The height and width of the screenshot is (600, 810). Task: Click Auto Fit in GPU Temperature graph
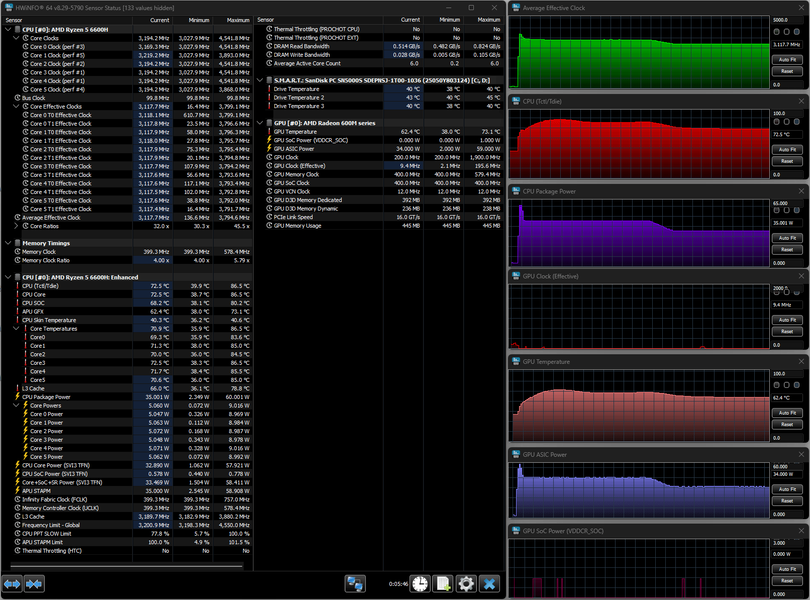(x=787, y=413)
